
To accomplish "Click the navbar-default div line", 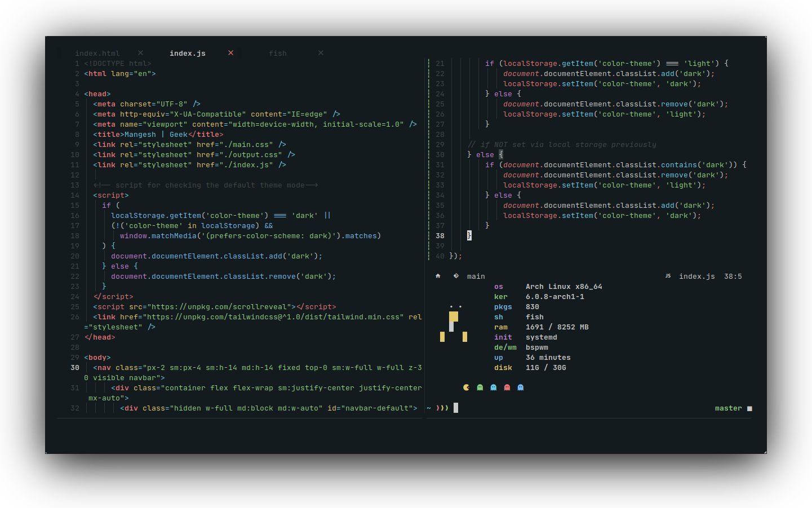I will point(269,408).
